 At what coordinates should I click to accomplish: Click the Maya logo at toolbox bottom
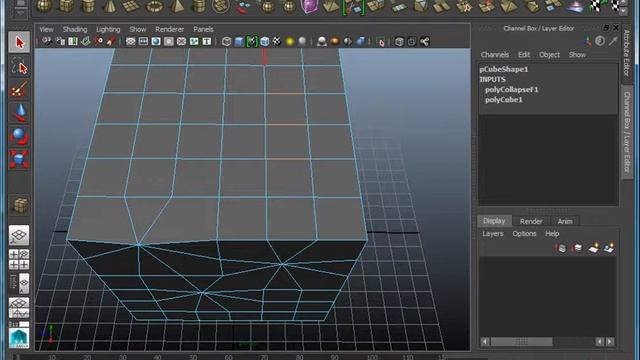pyautogui.click(x=19, y=338)
